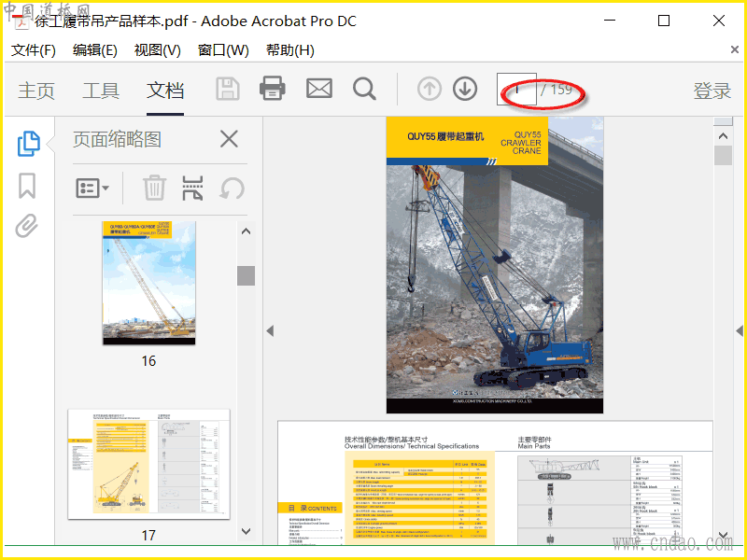This screenshot has width=747, height=560.
Task: Open the 窗口(W) menu
Action: [x=223, y=50]
